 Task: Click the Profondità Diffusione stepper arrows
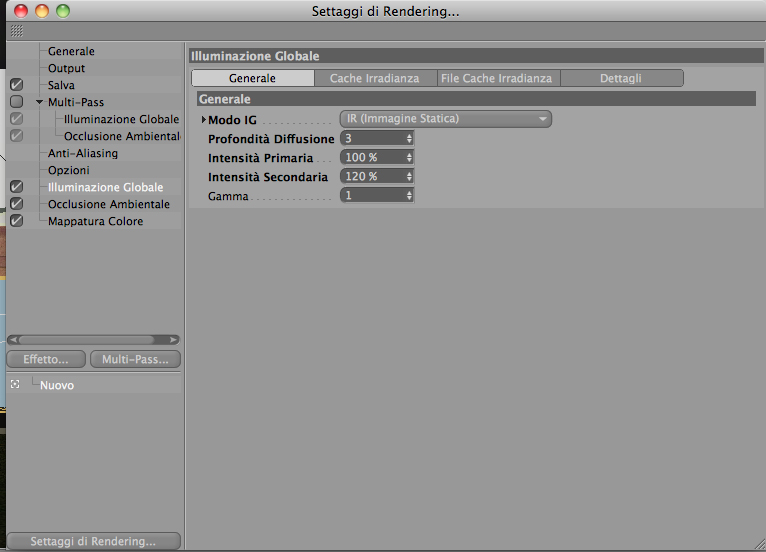click(x=409, y=139)
